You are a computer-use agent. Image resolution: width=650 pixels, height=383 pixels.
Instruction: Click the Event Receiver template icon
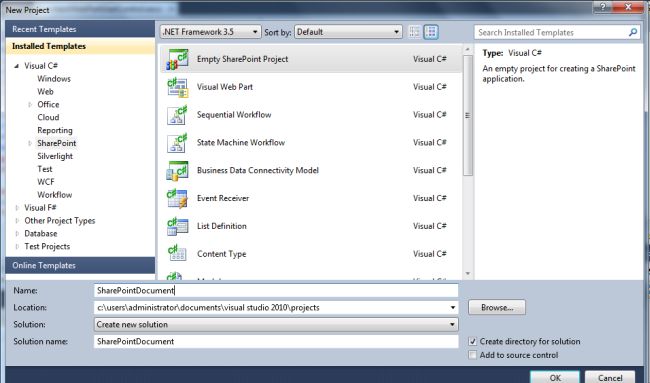click(177, 198)
